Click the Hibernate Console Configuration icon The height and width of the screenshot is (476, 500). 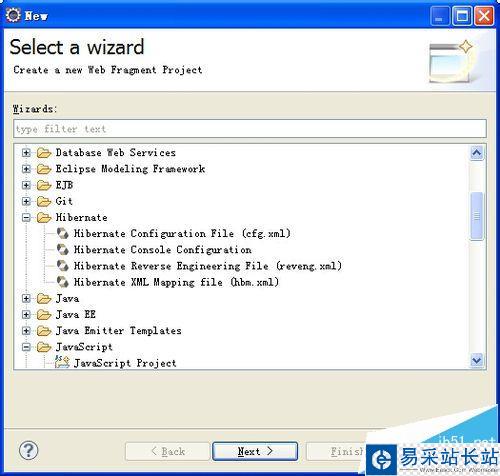[62, 250]
